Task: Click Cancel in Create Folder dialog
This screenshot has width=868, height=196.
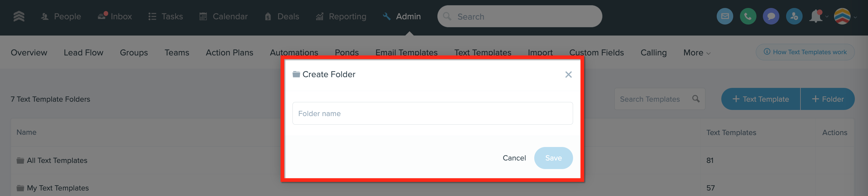Action: 514,158
